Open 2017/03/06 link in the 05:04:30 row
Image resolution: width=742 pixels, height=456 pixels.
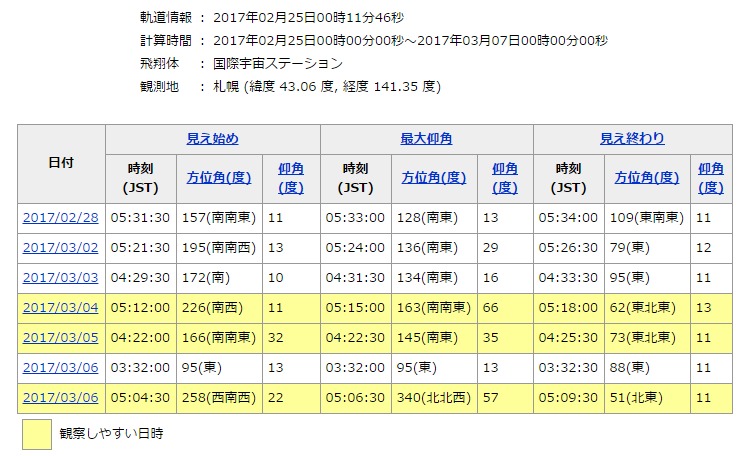coord(59,397)
